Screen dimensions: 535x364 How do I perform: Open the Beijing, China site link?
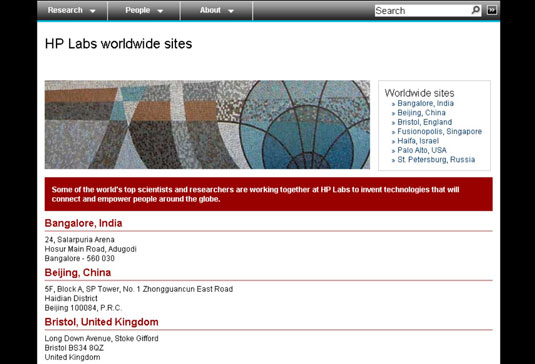coord(421,113)
